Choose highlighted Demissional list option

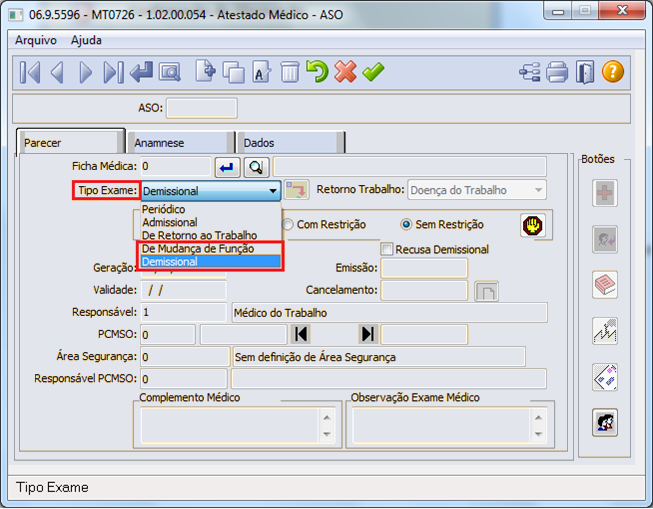(x=211, y=262)
